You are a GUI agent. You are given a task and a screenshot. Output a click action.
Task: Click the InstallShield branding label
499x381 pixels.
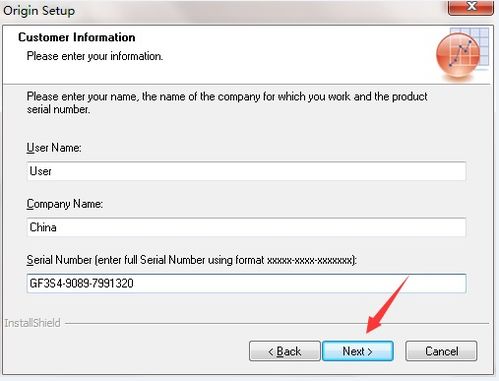pyautogui.click(x=32, y=323)
